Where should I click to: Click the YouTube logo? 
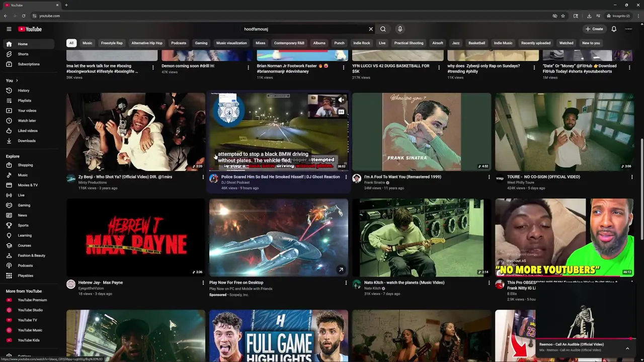pyautogui.click(x=30, y=29)
